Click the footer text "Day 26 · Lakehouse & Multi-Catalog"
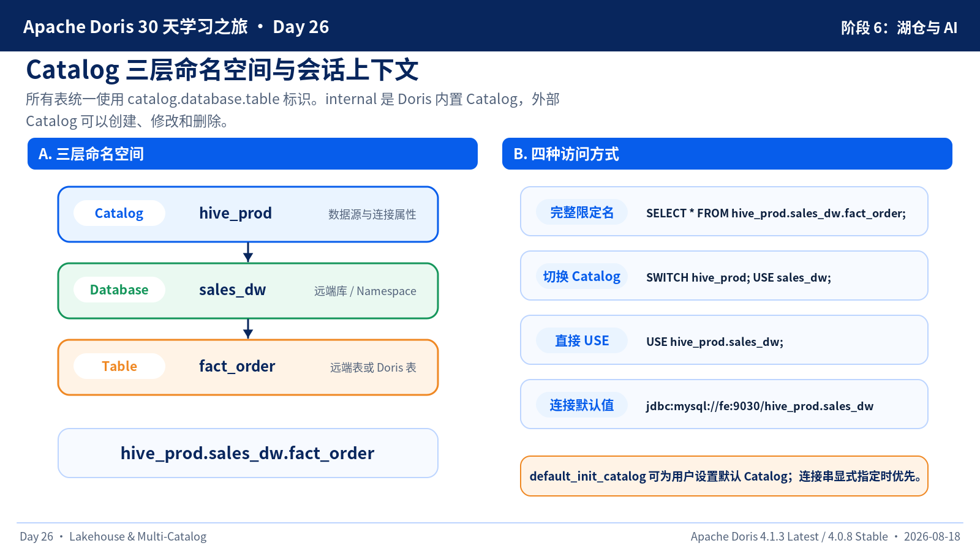Viewport: 980px width, 551px height. tap(113, 536)
